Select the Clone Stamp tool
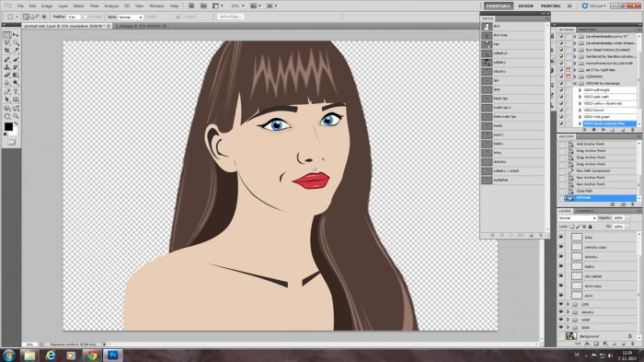The width and height of the screenshot is (644, 362). tap(7, 67)
